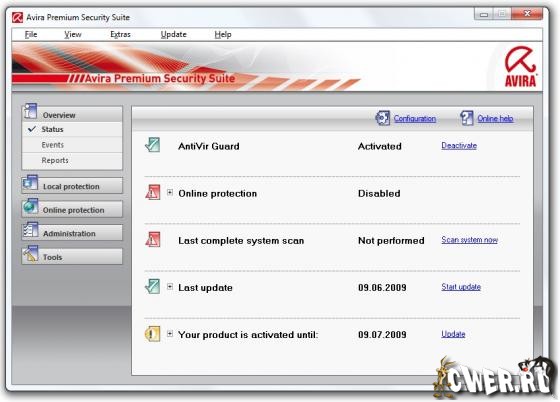Expand the product activation row details
Viewport: 560px width, 402px height.
coord(170,334)
